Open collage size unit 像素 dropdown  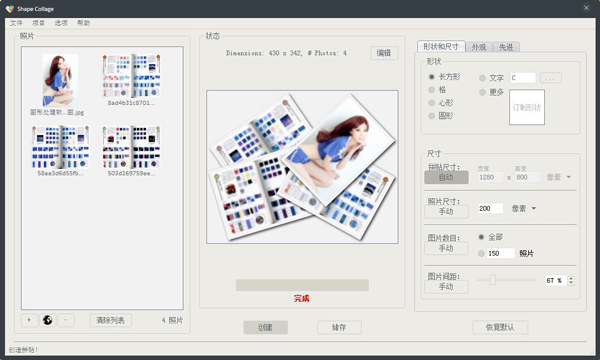click(x=559, y=177)
